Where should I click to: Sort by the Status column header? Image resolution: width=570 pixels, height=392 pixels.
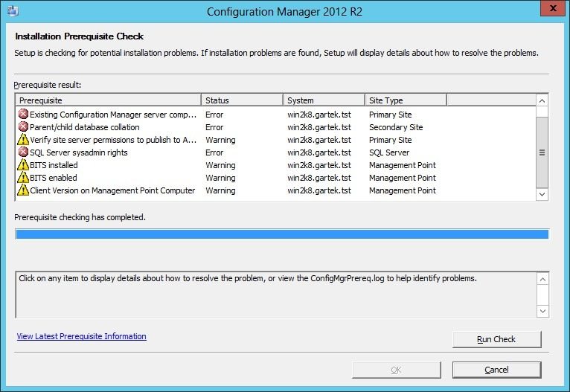click(242, 100)
